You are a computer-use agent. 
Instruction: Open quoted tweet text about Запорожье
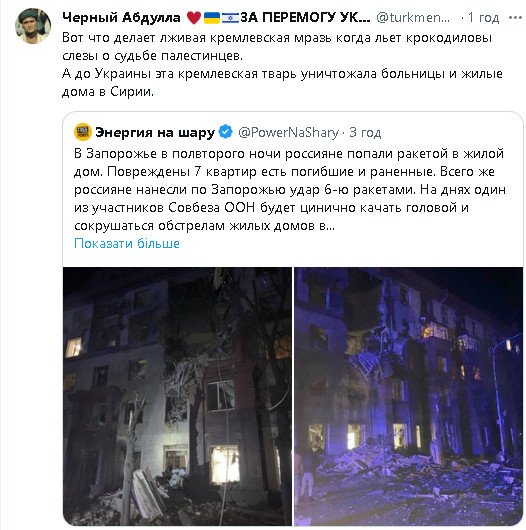point(290,190)
